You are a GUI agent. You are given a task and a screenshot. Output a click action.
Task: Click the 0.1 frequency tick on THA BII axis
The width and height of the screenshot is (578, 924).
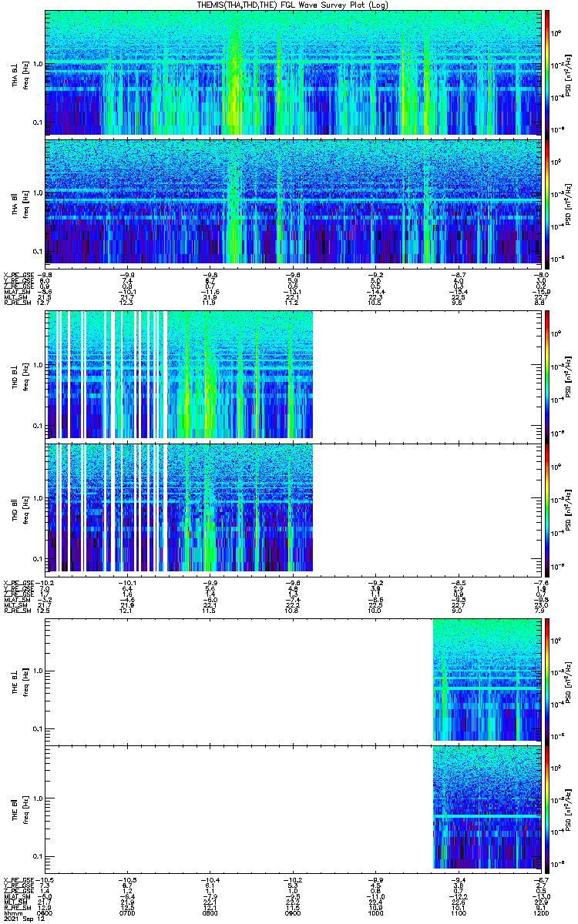click(x=38, y=251)
